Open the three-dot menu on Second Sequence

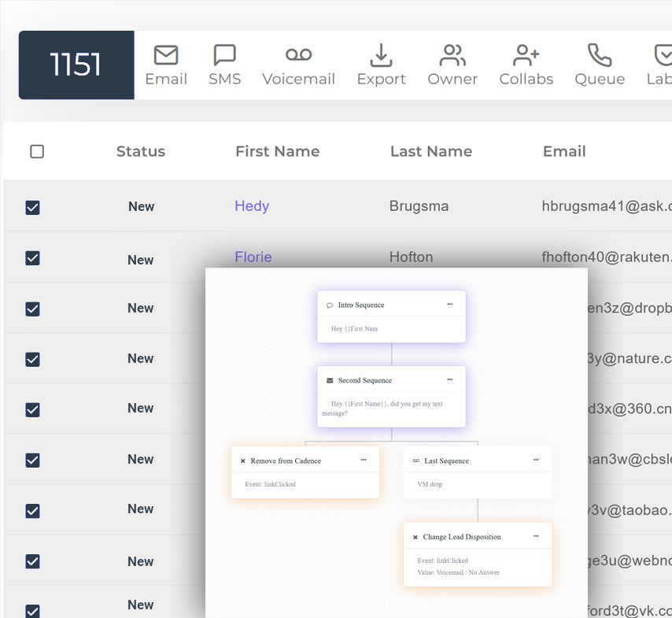pos(449,379)
